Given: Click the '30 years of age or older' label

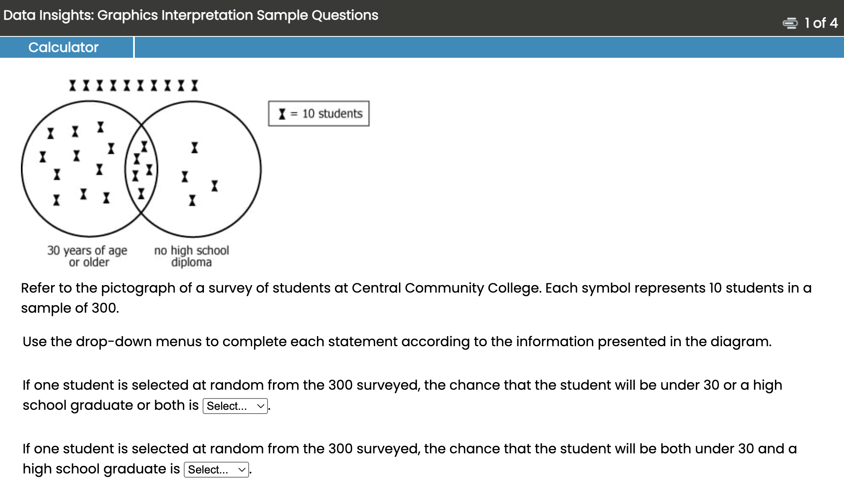Looking at the screenshot, I should point(87,256).
